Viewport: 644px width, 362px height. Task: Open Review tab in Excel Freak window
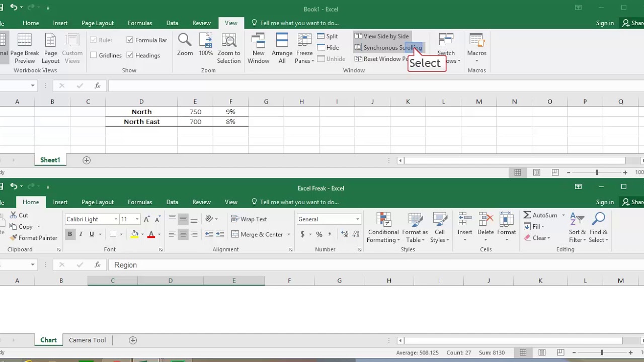click(201, 202)
